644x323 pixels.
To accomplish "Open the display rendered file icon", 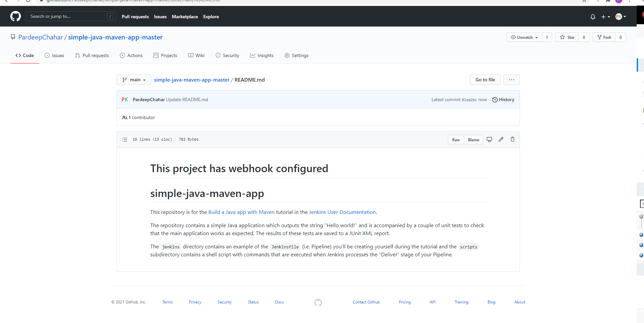I will point(489,139).
